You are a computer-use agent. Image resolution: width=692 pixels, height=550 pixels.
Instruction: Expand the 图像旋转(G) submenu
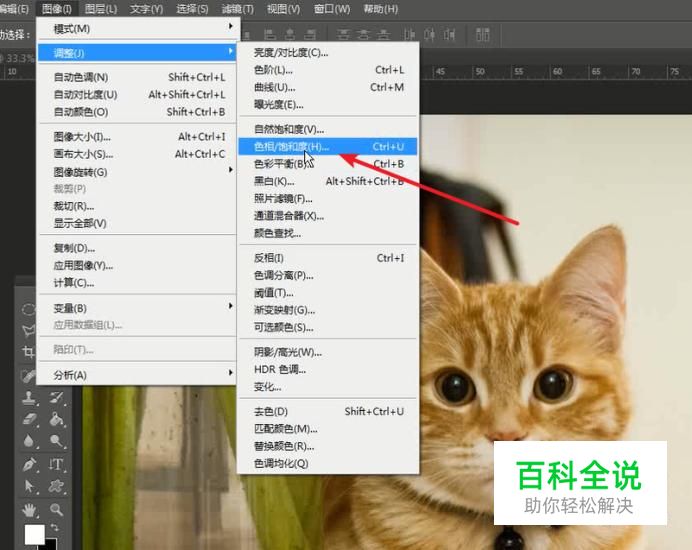tap(138, 172)
